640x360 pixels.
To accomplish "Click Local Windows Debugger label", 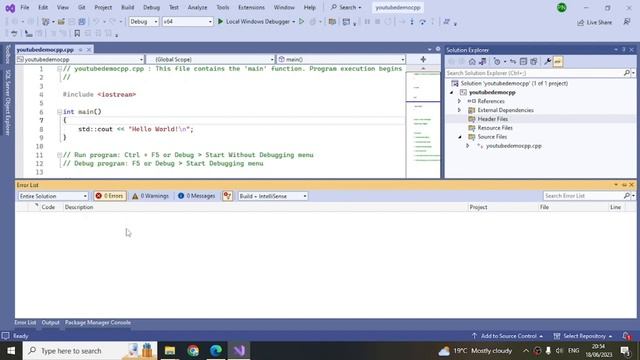I will click(x=258, y=22).
